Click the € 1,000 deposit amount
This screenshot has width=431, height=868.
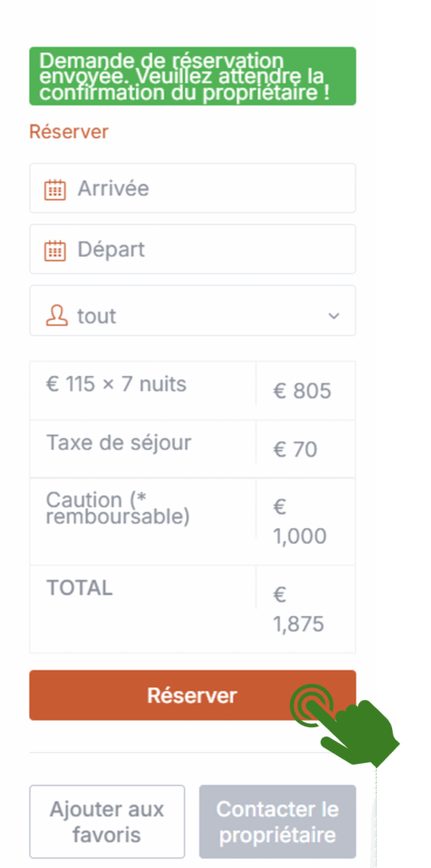[x=299, y=522]
